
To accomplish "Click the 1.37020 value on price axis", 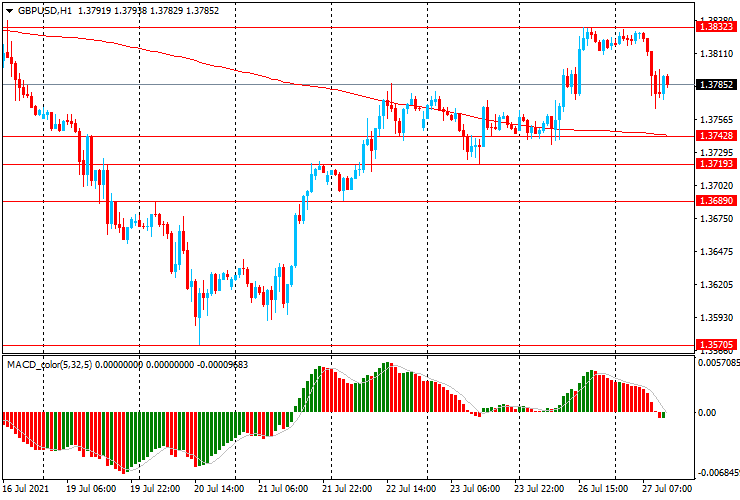I will (717, 186).
